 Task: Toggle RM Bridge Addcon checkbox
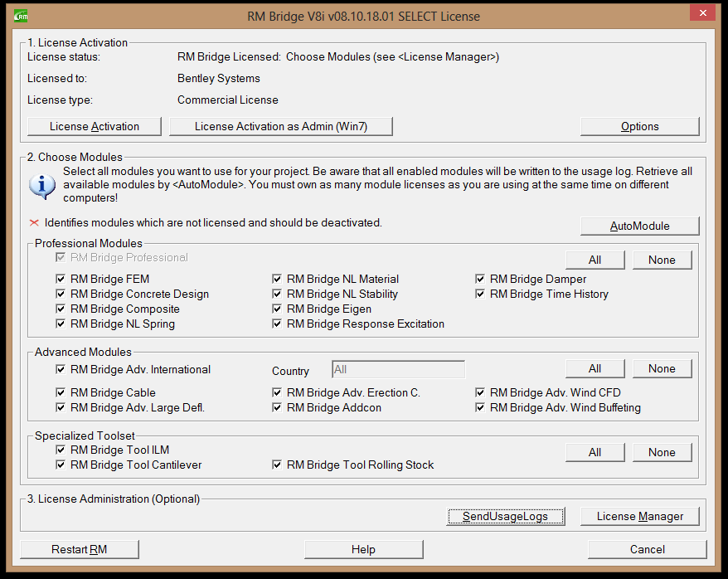277,407
